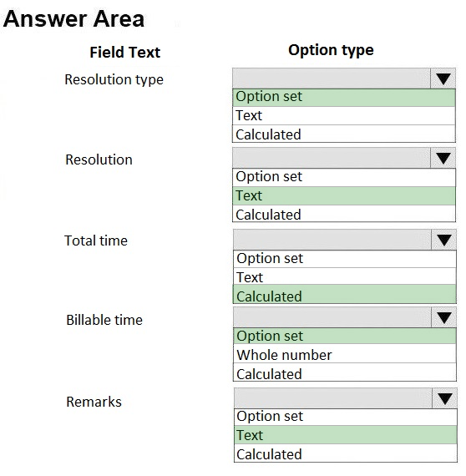Select Option set for Resolution field
Viewport: 466px width, 476px height.
click(x=344, y=177)
